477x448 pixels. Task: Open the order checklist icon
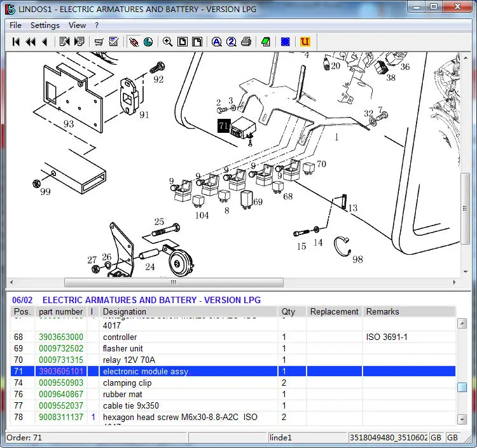[113, 42]
